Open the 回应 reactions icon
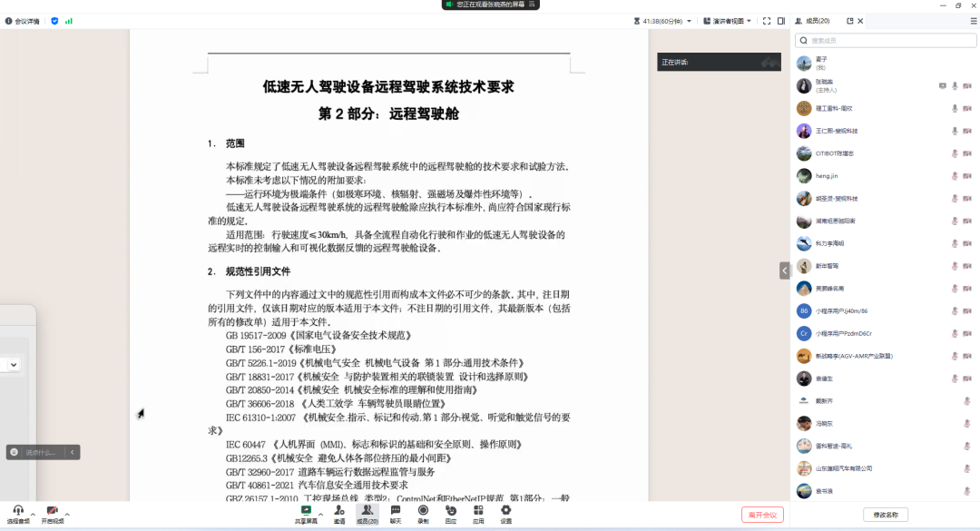980x531 pixels. (x=451, y=512)
